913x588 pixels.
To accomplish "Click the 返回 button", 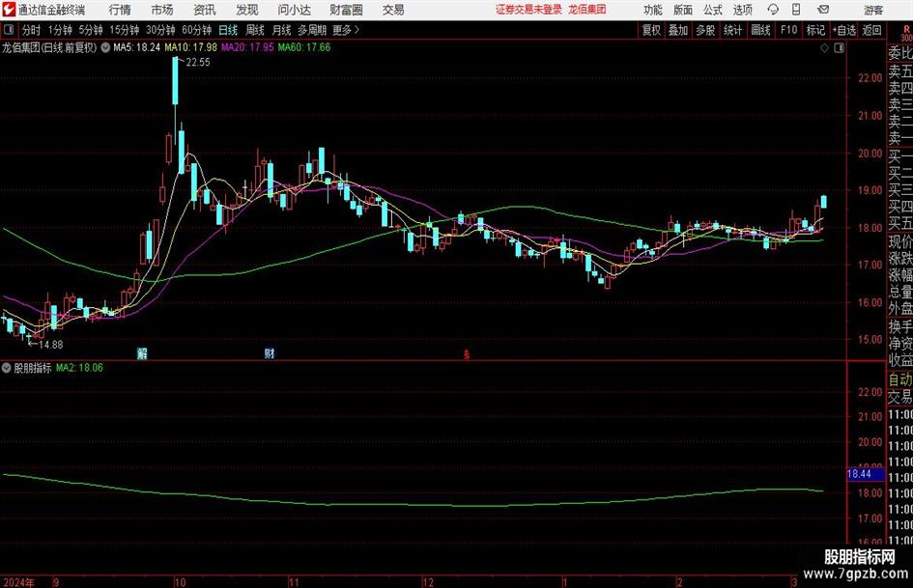I will (x=871, y=30).
